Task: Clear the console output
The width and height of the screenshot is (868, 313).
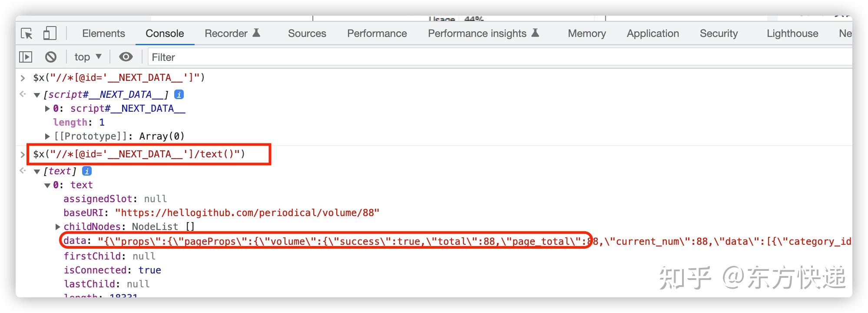Action: [51, 57]
